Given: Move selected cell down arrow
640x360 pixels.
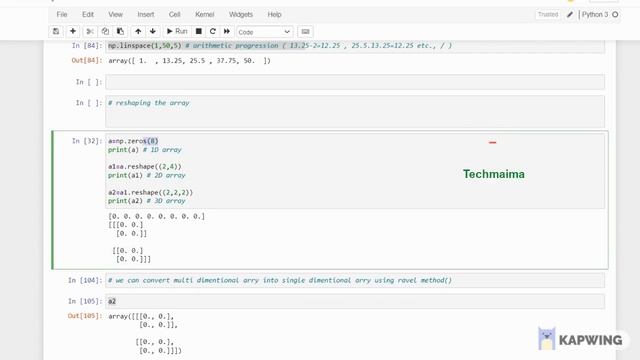Looking at the screenshot, I should [x=153, y=31].
